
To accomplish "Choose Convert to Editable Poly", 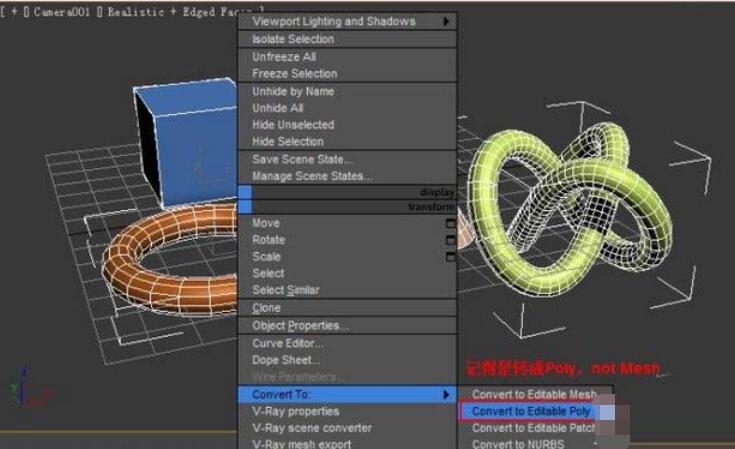I will coord(532,411).
